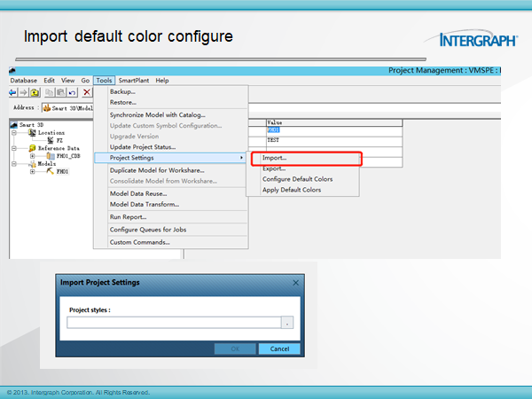Screen dimensions: 532x399
Task: Click the Tools menu
Action: click(104, 81)
